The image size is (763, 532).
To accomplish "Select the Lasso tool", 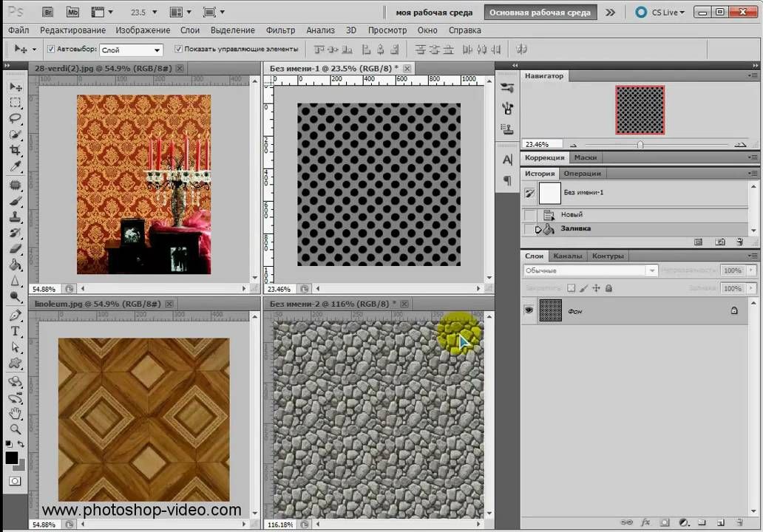I will pos(15,119).
